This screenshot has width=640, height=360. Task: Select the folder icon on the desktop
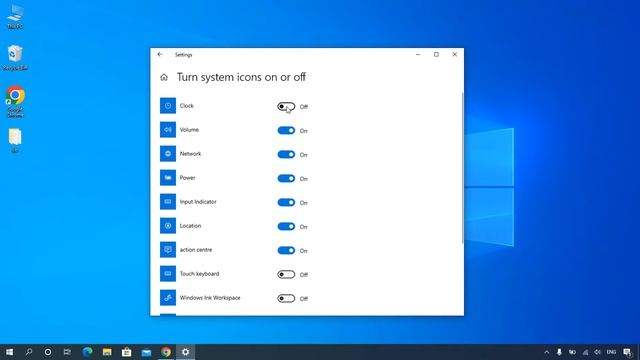(x=15, y=141)
